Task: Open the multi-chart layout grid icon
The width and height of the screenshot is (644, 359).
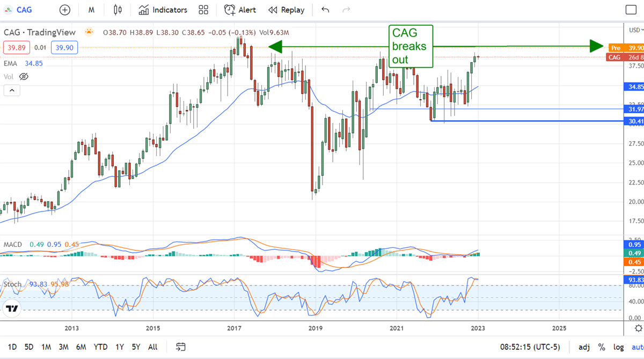Action: [x=203, y=10]
